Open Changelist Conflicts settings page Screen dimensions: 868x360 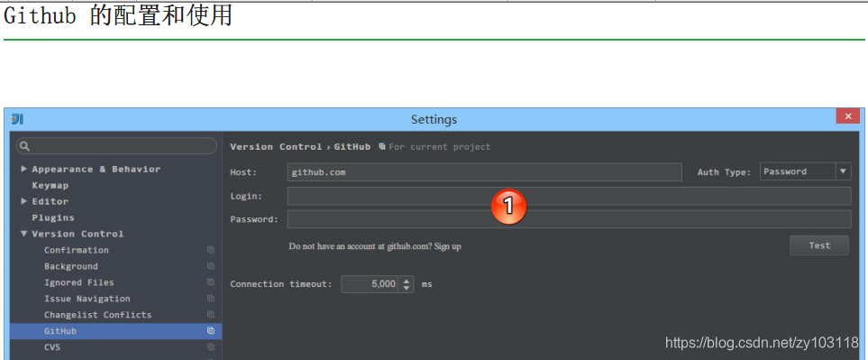[x=98, y=315]
